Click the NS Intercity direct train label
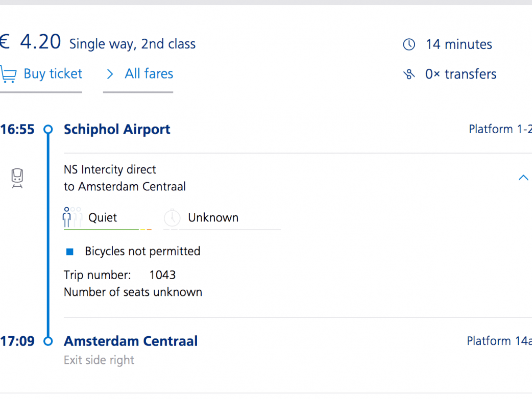This screenshot has height=399, width=532. coord(110,170)
